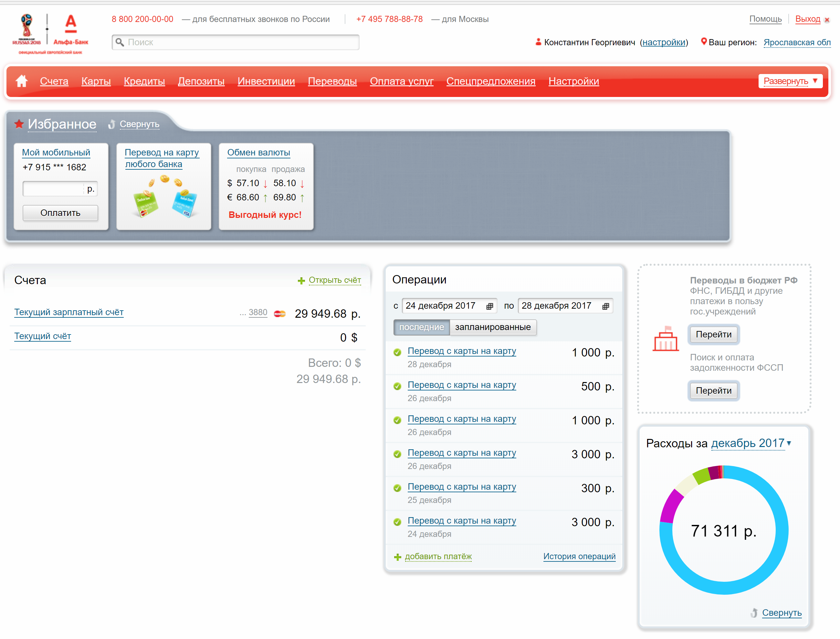Collapse the Избранное favorites panel
The width and height of the screenshot is (840, 639).
pos(139,124)
